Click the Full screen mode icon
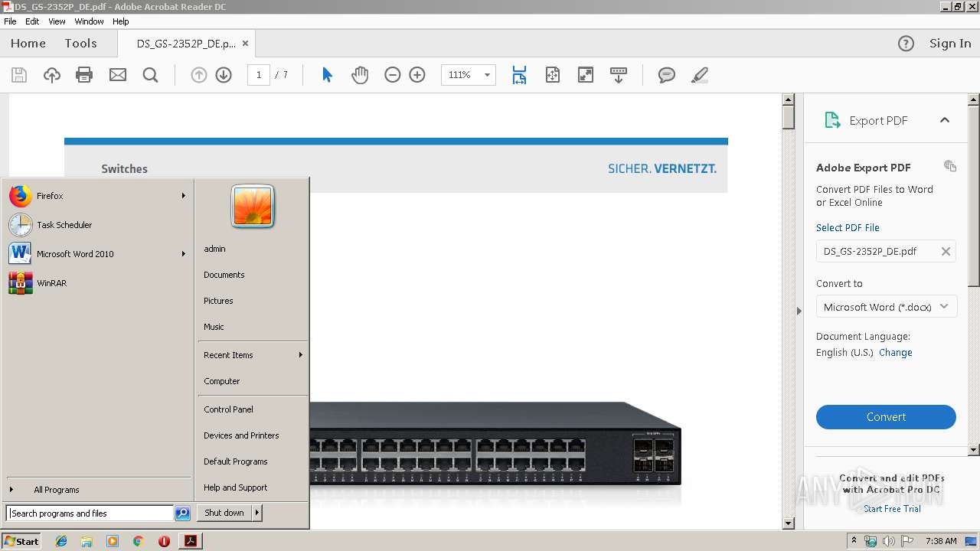Image resolution: width=980 pixels, height=551 pixels. click(x=586, y=75)
